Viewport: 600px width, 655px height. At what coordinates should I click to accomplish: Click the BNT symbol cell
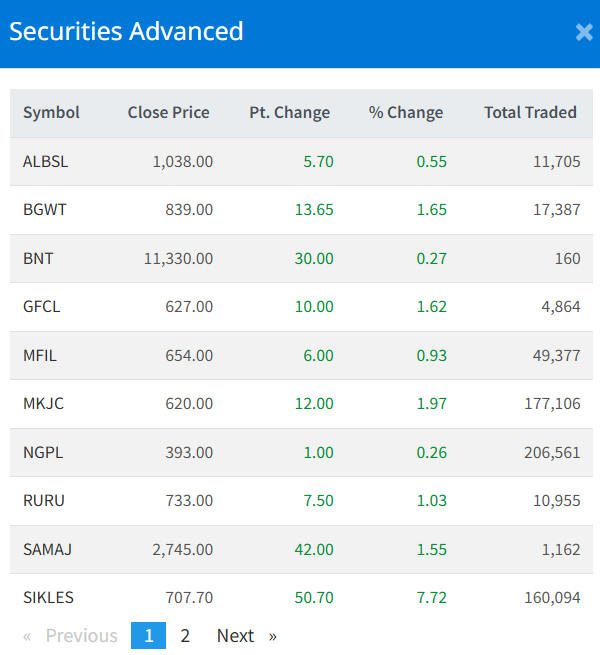[38, 258]
